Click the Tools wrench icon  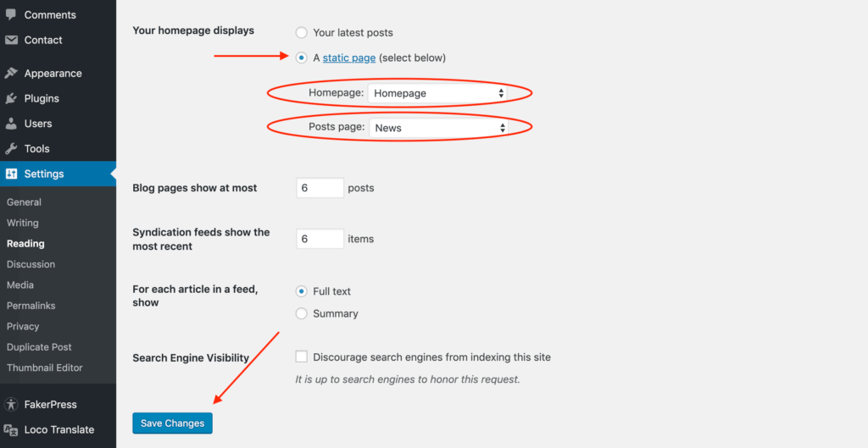[11, 148]
